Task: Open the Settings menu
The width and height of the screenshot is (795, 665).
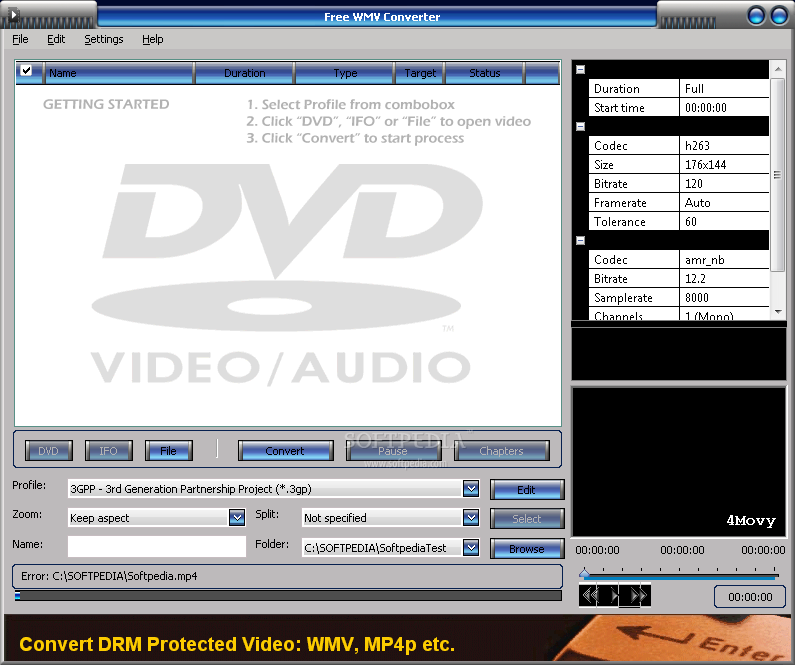Action: (x=103, y=39)
